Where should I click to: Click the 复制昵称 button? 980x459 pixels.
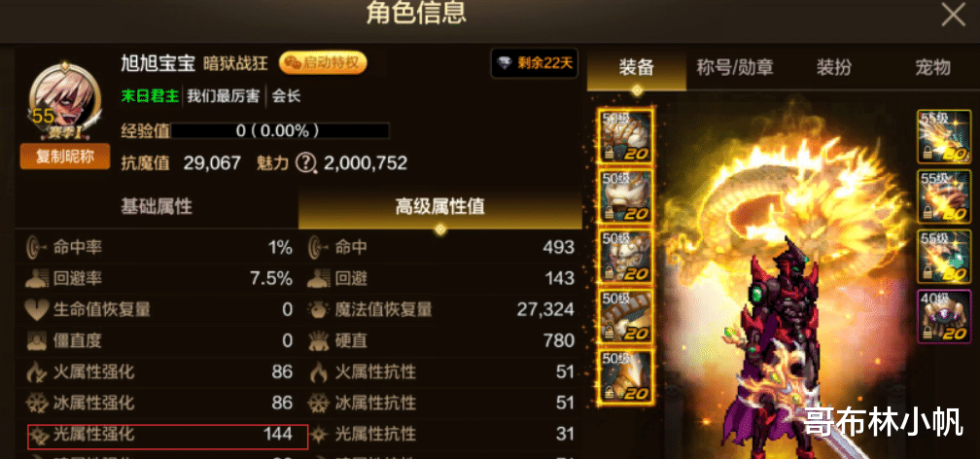(x=65, y=157)
